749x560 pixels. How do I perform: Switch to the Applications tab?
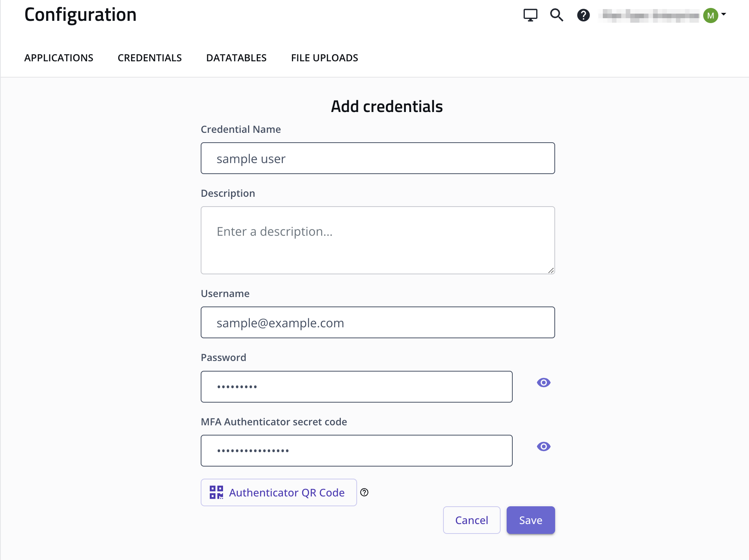tap(59, 58)
